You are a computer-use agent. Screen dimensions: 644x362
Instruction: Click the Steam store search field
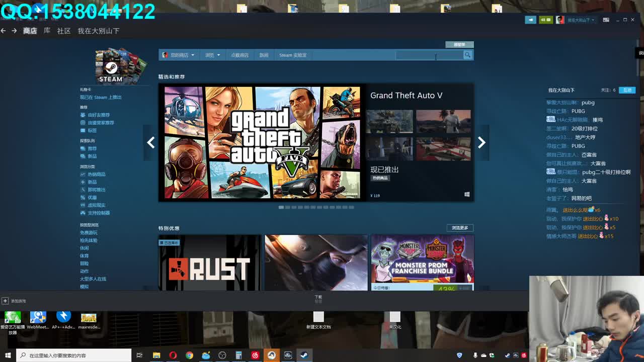tap(429, 55)
